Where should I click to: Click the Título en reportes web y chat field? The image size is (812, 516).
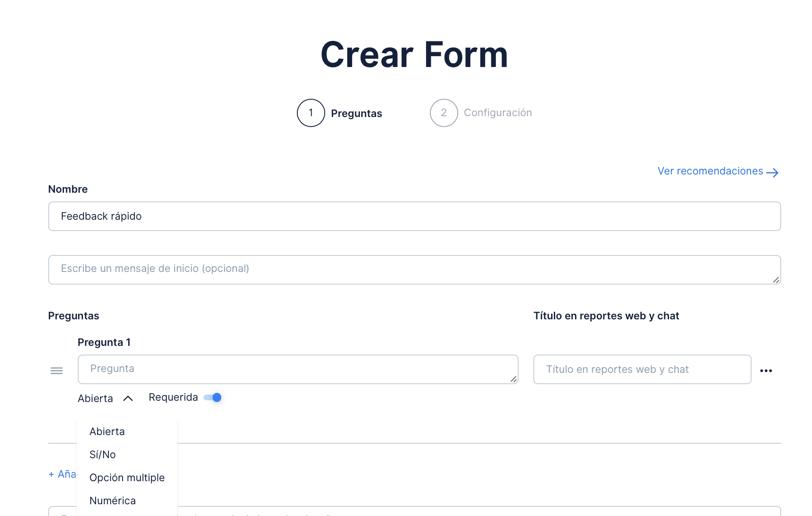click(x=642, y=369)
